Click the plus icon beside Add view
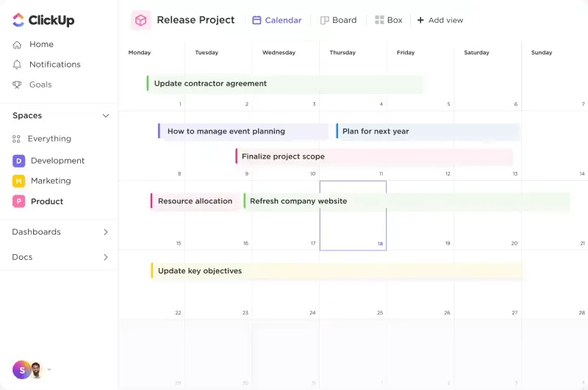Screen dimensions: 588x390 (x=420, y=21)
